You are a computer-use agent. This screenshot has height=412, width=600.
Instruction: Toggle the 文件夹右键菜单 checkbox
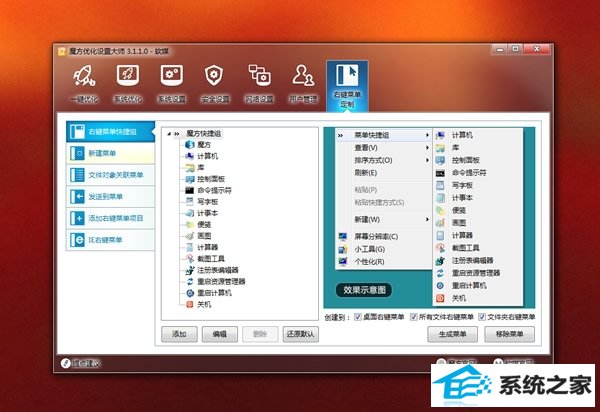[482, 317]
